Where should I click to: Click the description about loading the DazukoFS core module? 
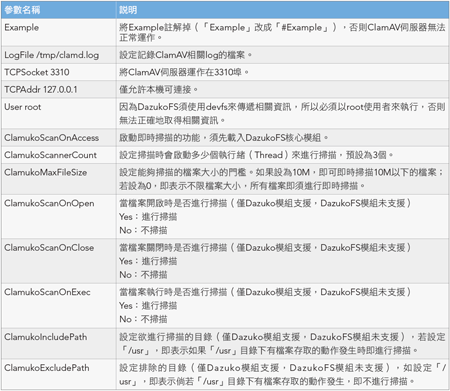[x=224, y=138]
